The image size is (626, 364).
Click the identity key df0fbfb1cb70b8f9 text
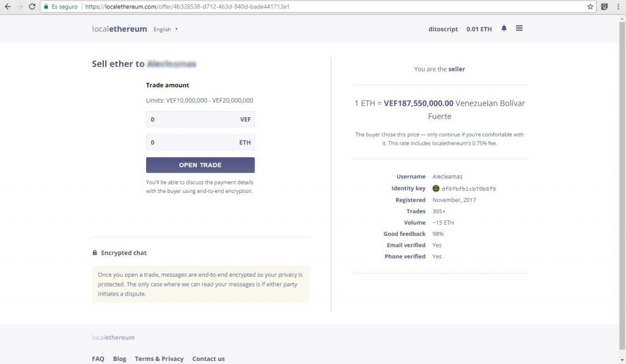pyautogui.click(x=468, y=189)
